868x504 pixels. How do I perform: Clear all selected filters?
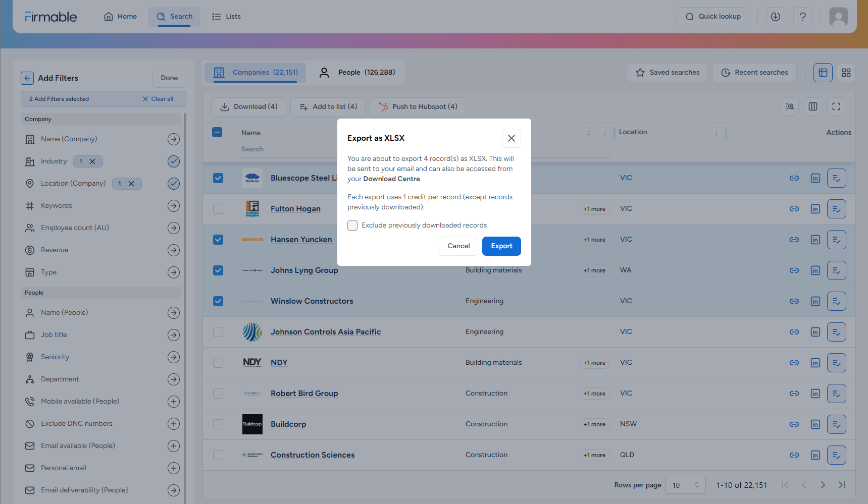158,99
